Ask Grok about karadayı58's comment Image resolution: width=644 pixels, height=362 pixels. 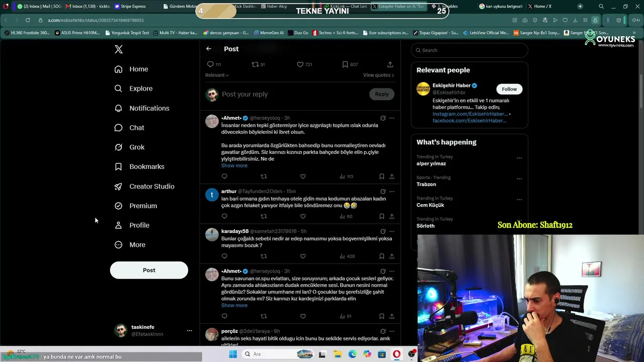pyautogui.click(x=383, y=231)
